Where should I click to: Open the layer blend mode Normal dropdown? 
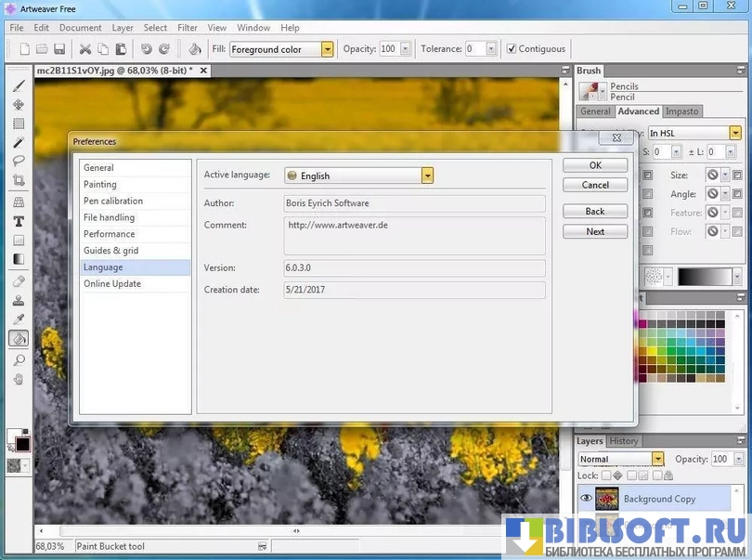(657, 459)
